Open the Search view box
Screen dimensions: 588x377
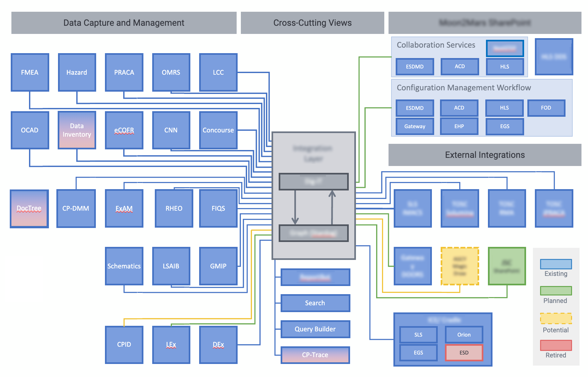click(315, 303)
